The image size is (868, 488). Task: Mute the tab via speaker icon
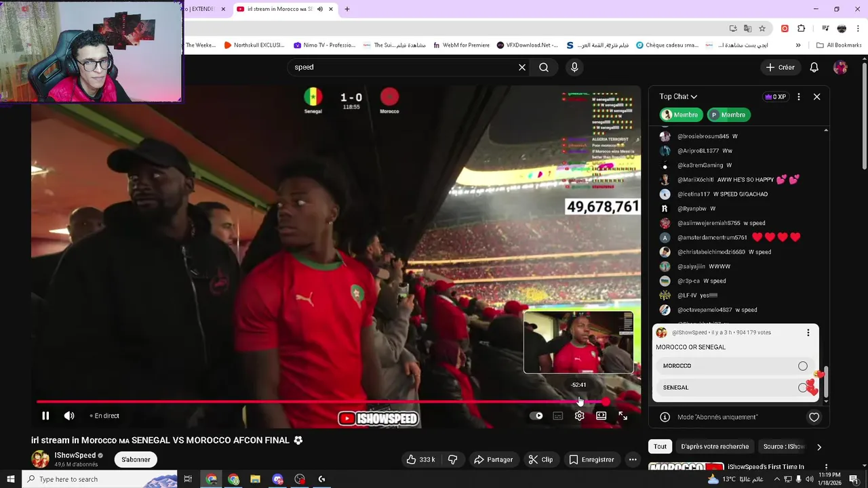pos(319,9)
